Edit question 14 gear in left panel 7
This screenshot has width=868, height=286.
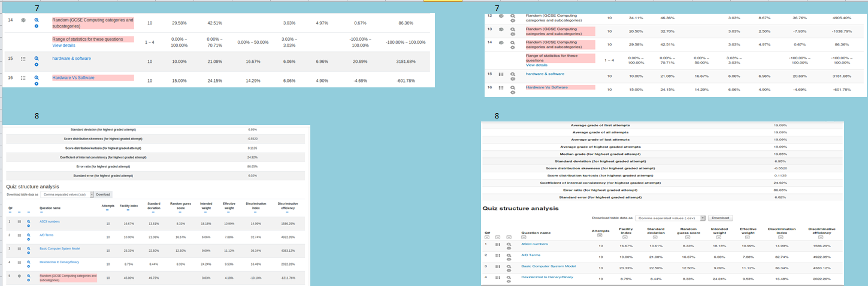(x=36, y=26)
